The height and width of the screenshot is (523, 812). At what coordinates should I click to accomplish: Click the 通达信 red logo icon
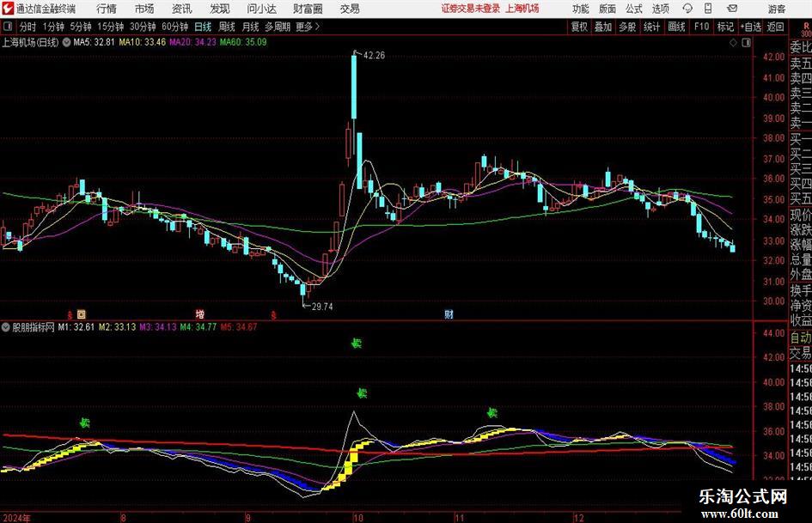(x=8, y=9)
